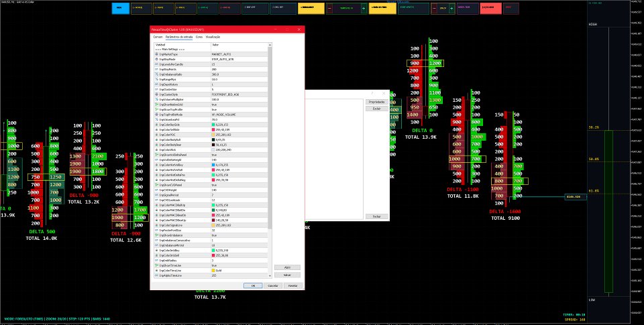Click the type icon beside InpMarketType
The height and width of the screenshot is (325, 644).
pyautogui.click(x=157, y=54)
